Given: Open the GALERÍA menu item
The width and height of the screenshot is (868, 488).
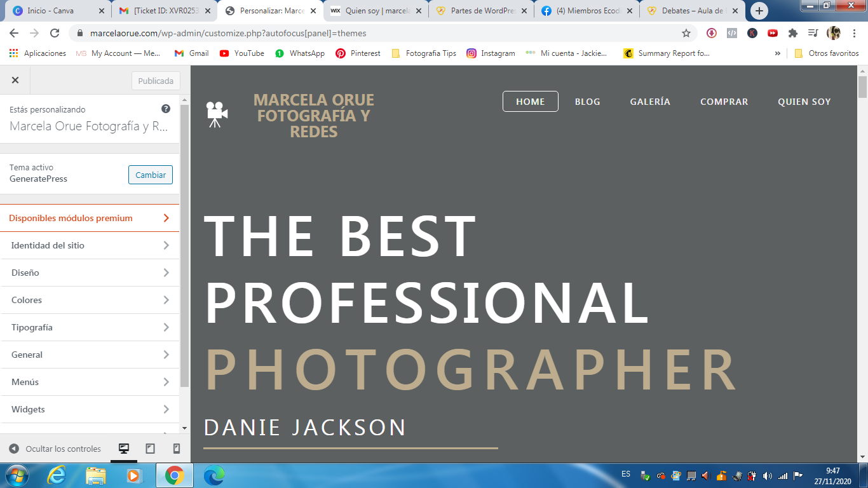Looking at the screenshot, I should click(649, 102).
